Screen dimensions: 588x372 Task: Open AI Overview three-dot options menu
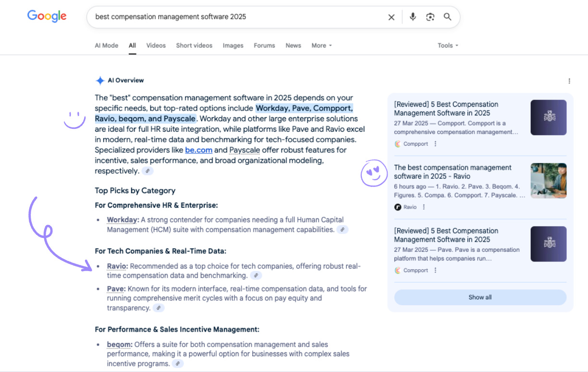(569, 81)
